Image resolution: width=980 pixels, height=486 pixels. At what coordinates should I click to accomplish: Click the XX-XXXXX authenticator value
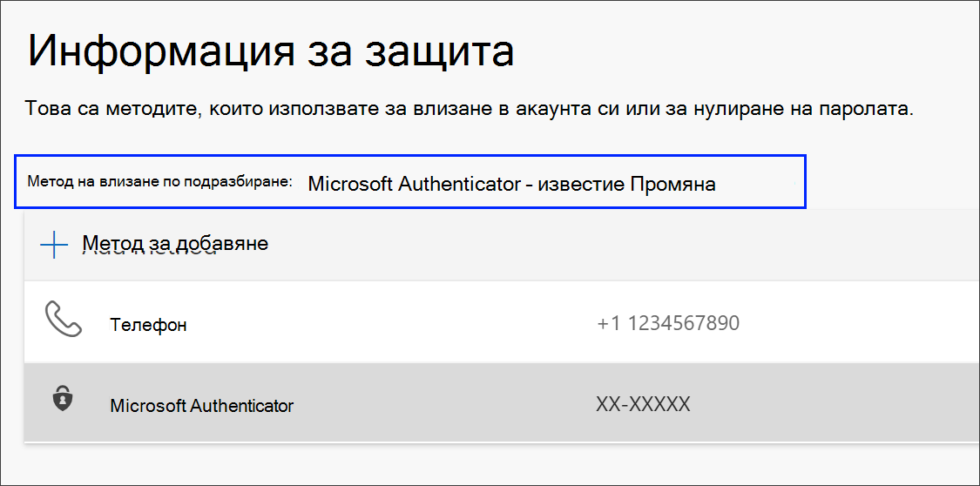click(643, 404)
